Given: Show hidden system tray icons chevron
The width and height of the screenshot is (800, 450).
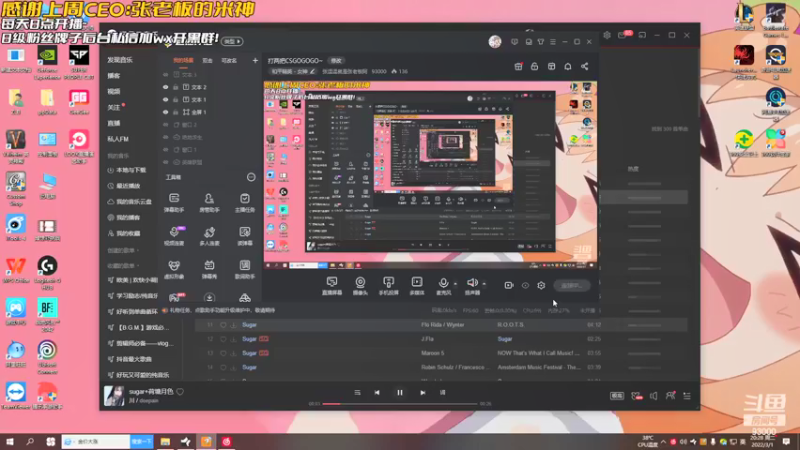Looking at the screenshot, I should 663,442.
